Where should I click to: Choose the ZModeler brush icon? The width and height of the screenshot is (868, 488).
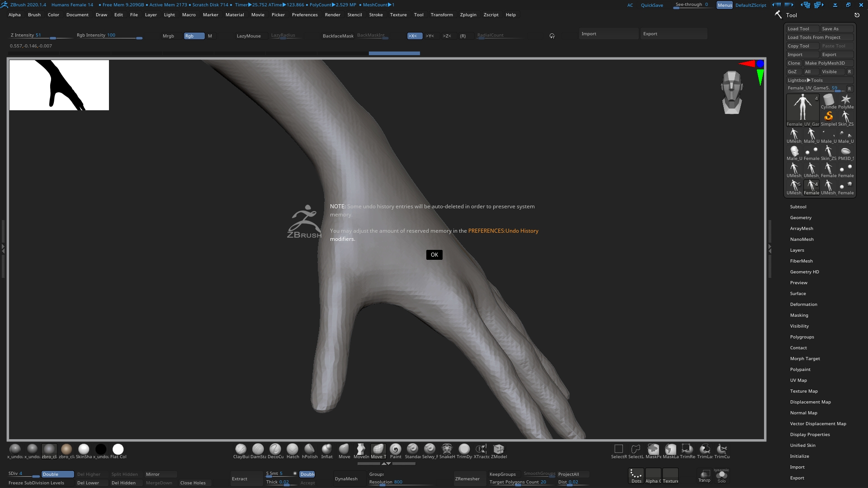499,449
